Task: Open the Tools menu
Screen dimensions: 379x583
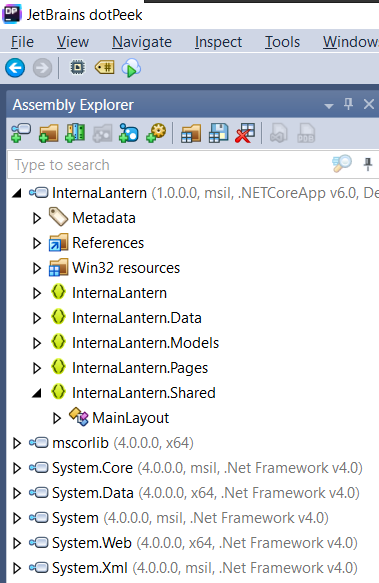Action: pos(282,42)
